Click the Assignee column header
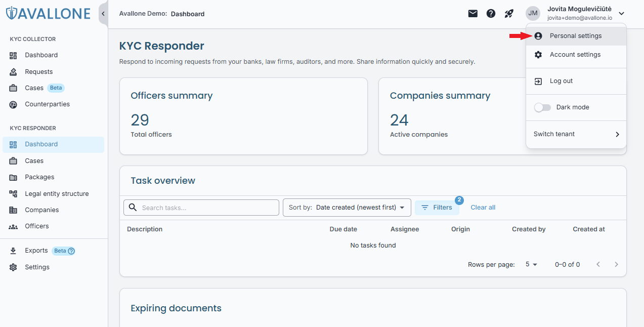Image resolution: width=644 pixels, height=327 pixels. [405, 229]
